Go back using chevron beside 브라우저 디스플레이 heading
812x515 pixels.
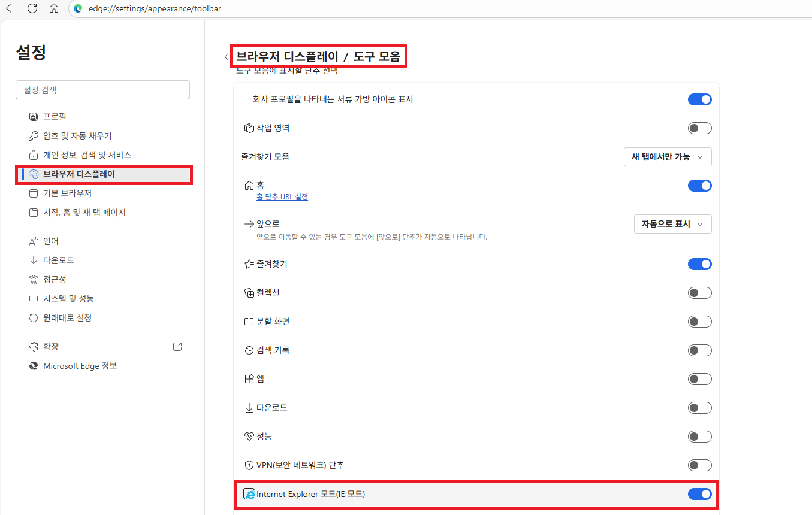click(x=226, y=57)
